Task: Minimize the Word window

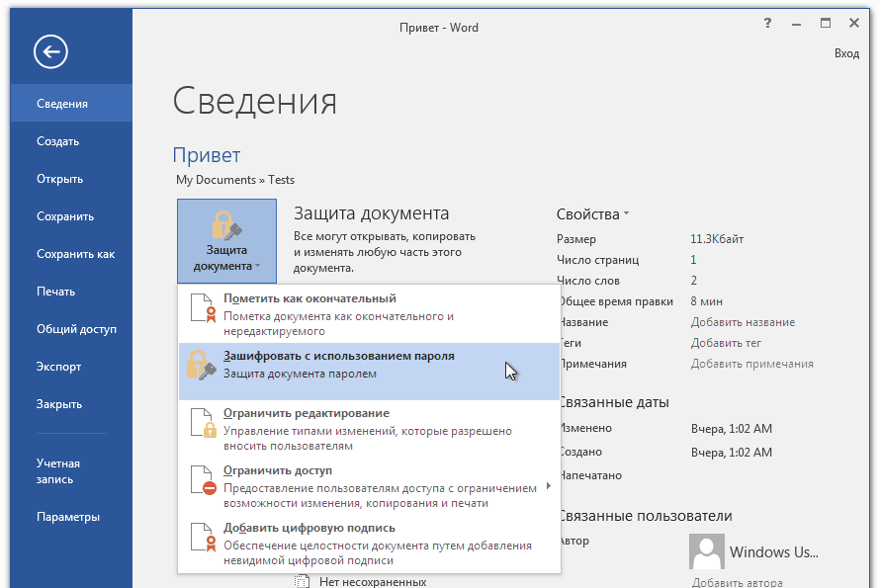Action: (796, 24)
